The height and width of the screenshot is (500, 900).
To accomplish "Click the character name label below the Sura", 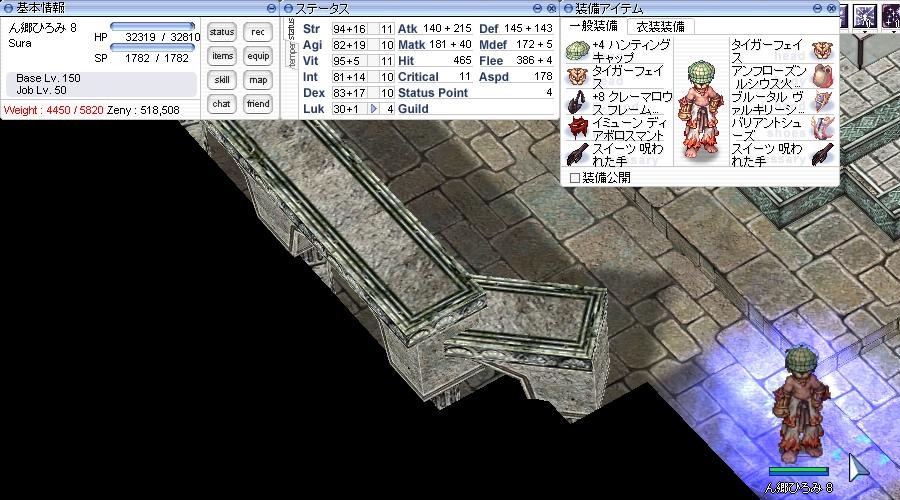I will coord(798,488).
